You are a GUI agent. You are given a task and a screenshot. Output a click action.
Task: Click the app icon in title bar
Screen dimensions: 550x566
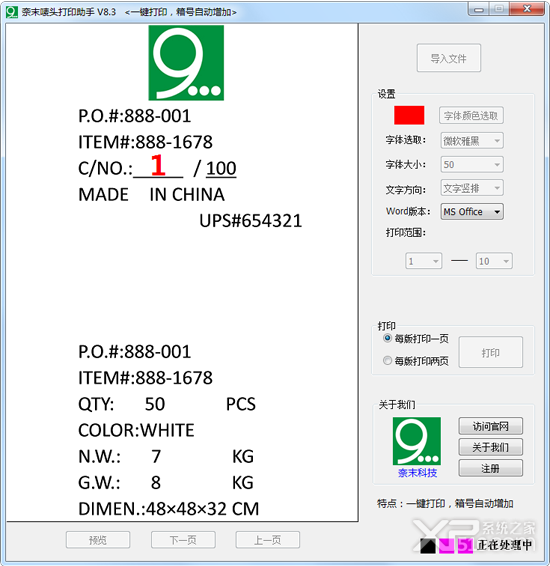(11, 12)
